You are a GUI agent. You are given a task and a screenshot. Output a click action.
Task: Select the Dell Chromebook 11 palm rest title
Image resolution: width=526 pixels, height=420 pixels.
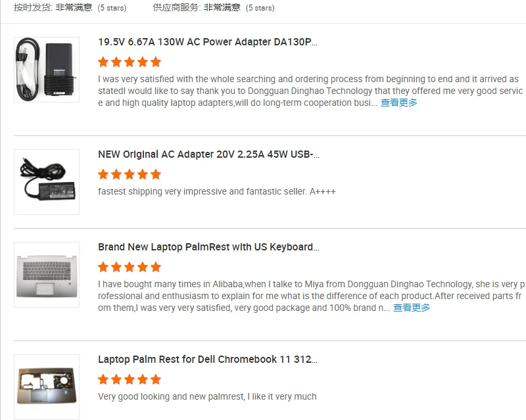pos(208,360)
